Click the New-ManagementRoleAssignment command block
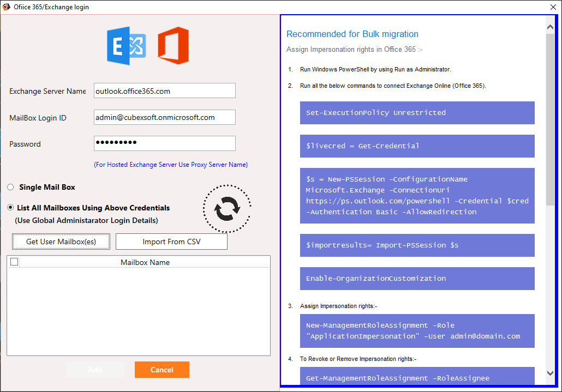 (417, 331)
